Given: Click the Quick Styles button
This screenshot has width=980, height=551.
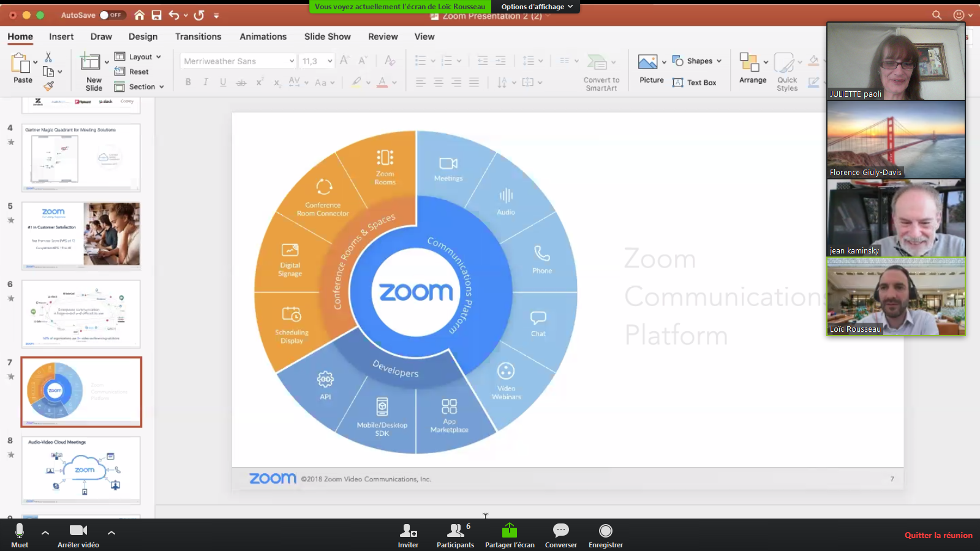Looking at the screenshot, I should 787,72.
